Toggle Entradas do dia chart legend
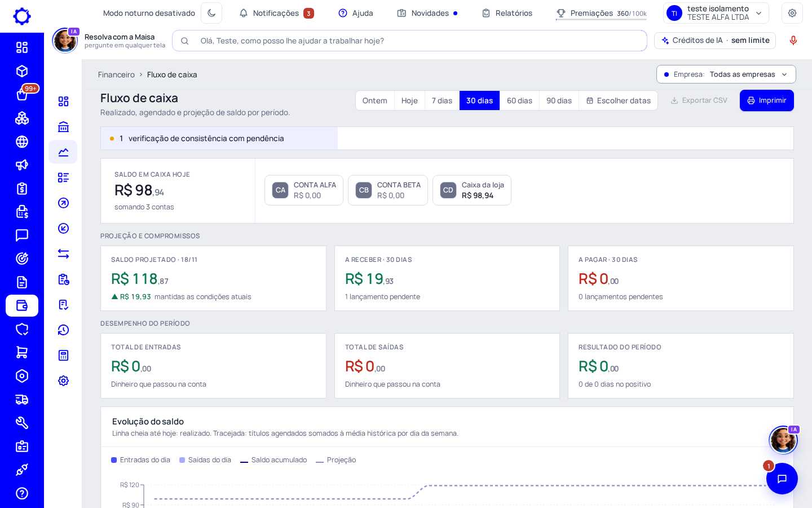812x508 pixels. (x=141, y=460)
